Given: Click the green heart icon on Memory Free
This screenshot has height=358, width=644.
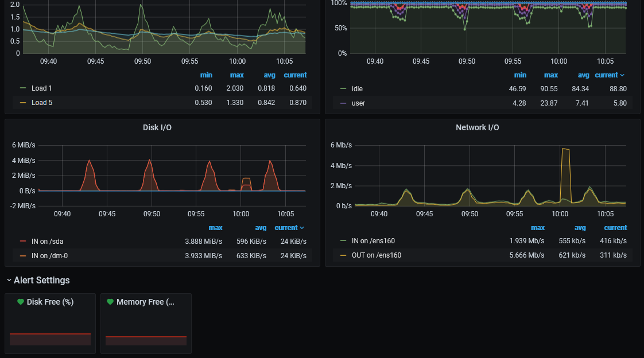Looking at the screenshot, I should pos(110,302).
